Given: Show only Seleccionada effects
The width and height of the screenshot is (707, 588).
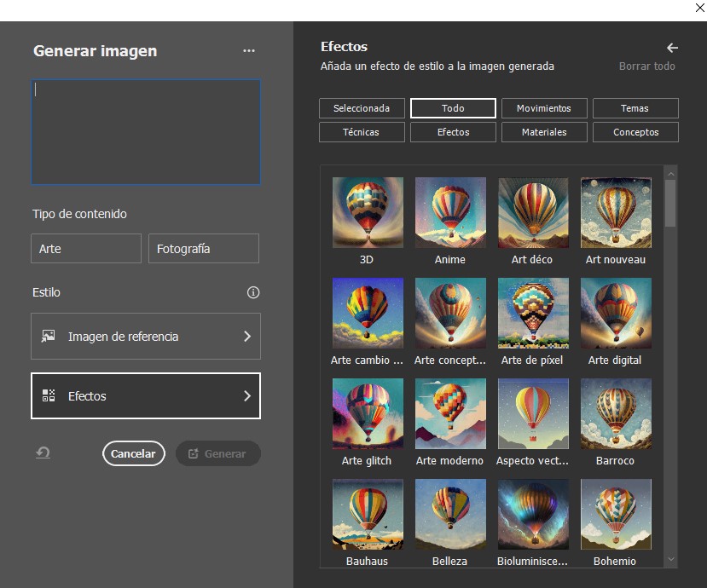Looking at the screenshot, I should 362,108.
